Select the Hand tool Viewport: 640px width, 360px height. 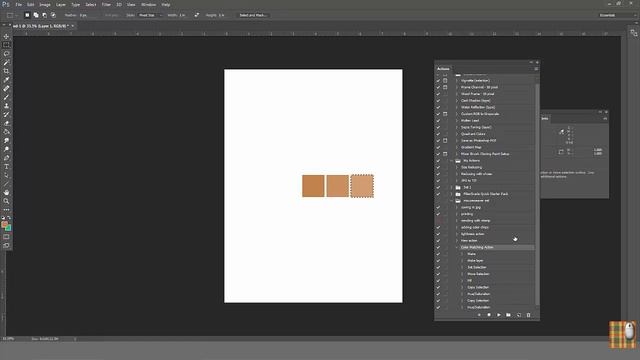[6, 192]
